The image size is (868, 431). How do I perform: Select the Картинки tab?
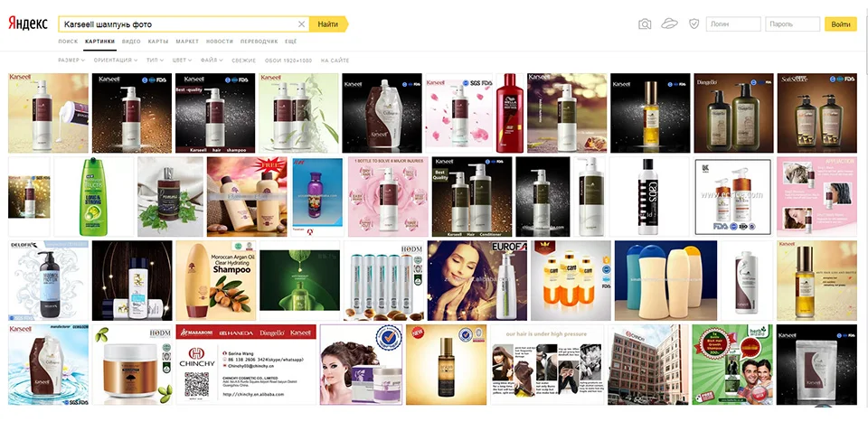99,42
